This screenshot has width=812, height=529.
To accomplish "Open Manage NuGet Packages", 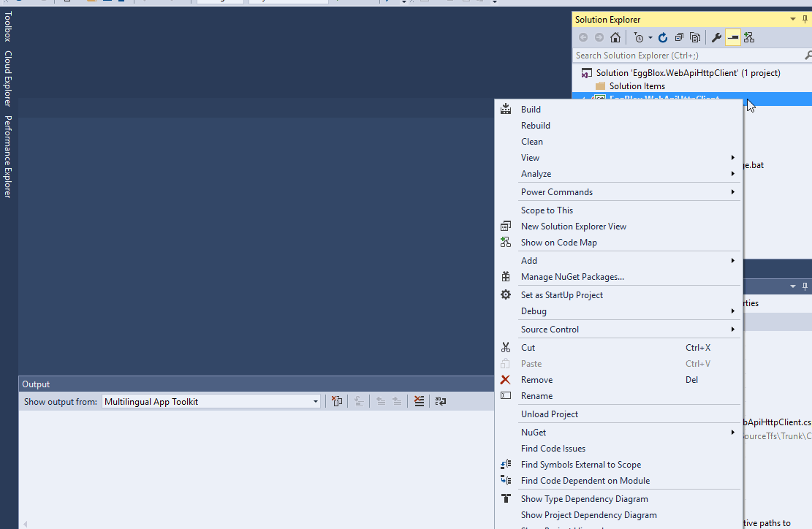I will pyautogui.click(x=619, y=276).
